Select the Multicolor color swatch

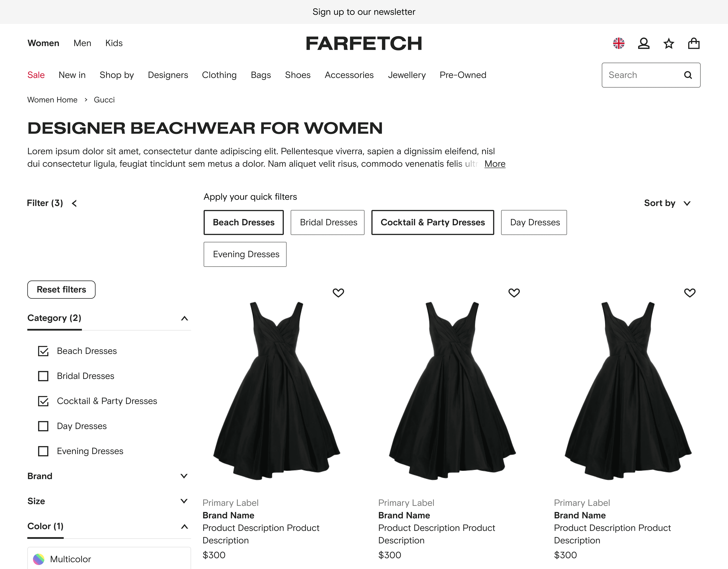[39, 559]
